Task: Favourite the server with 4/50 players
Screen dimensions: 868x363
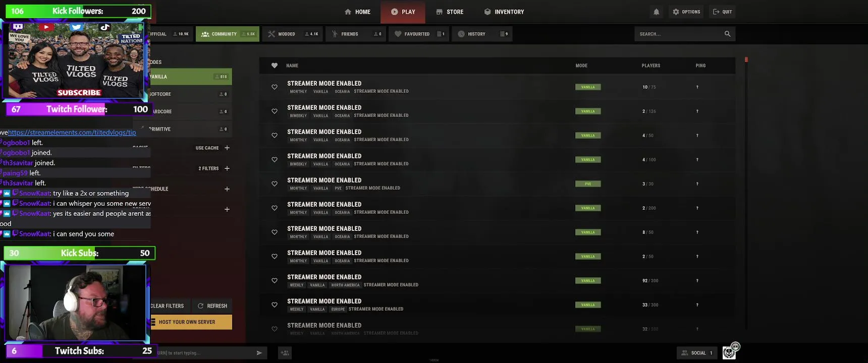Action: click(275, 136)
